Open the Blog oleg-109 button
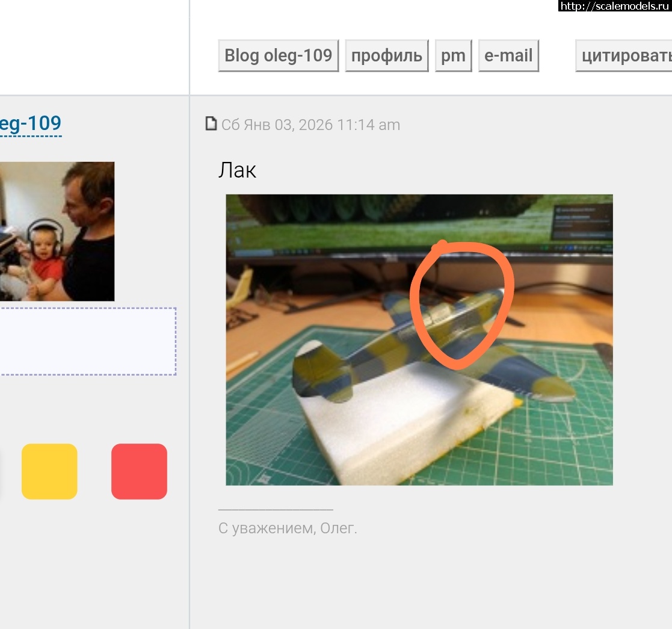This screenshot has width=672, height=629. coord(278,56)
